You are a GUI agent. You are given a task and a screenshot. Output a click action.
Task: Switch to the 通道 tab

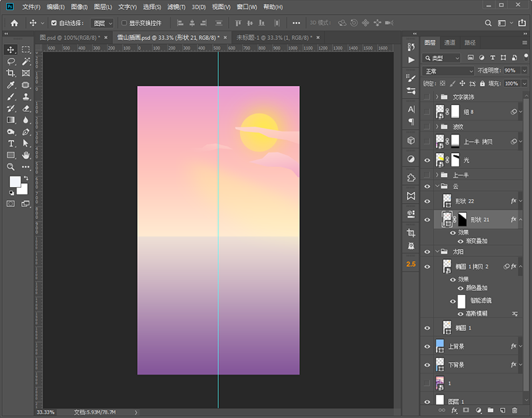click(x=450, y=43)
